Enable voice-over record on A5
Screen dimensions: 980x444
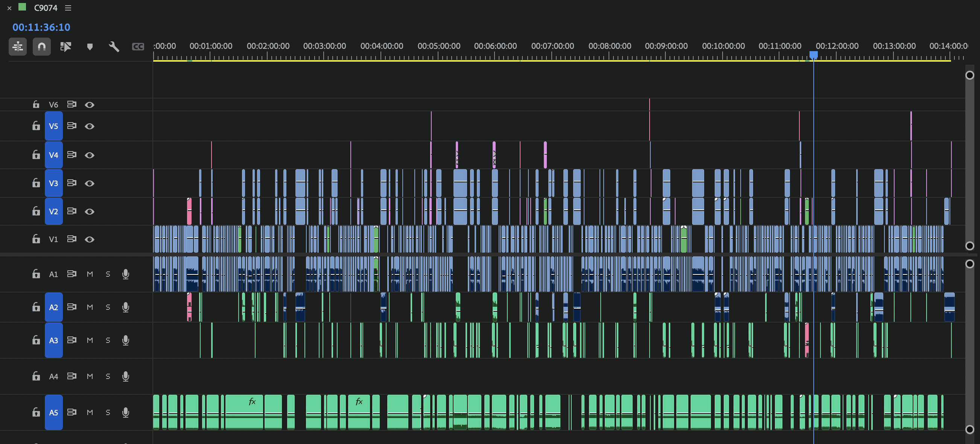tap(126, 412)
